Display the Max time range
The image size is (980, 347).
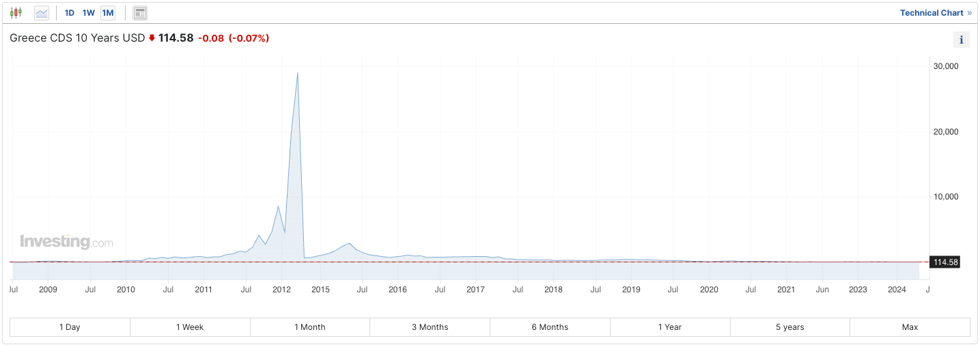(910, 327)
